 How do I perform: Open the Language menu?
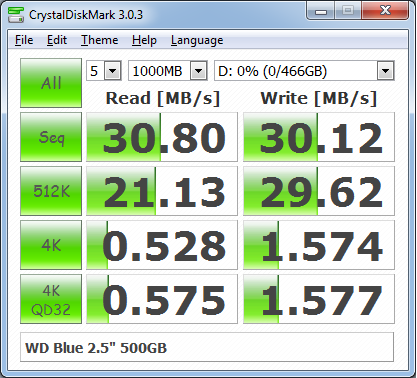(x=197, y=40)
